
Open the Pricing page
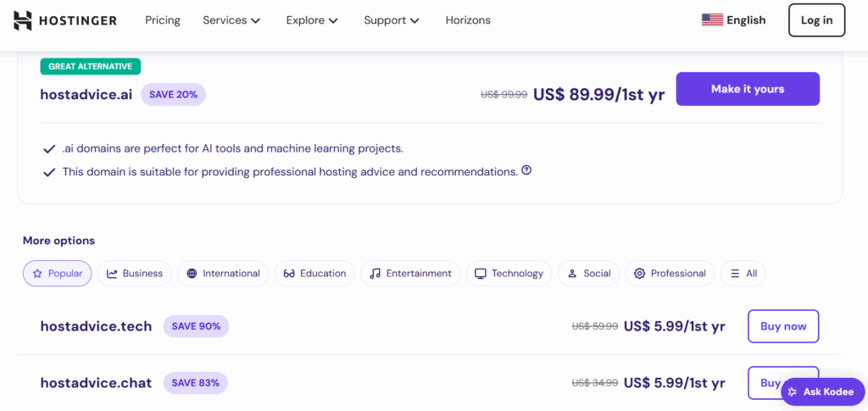coord(163,20)
